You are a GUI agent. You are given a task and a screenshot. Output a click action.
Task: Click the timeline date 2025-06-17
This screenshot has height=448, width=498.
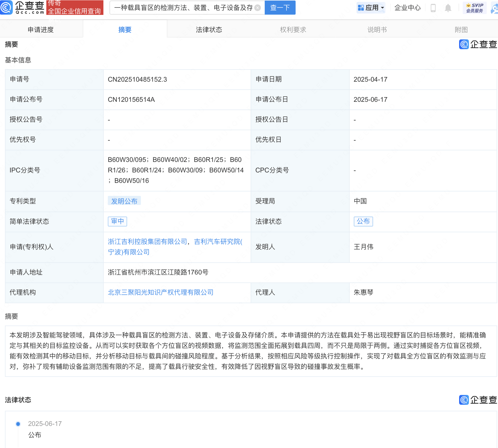(45, 424)
